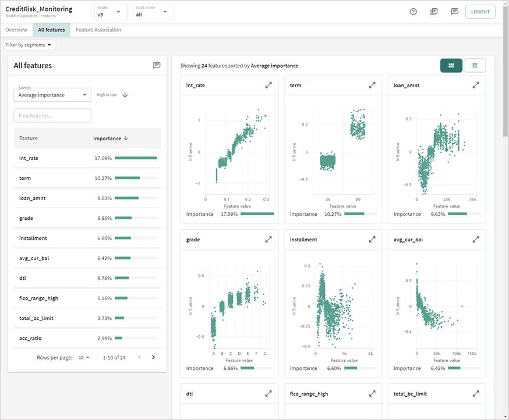509x420 pixels.
Task: Switch to list view layout
Action: click(x=475, y=66)
